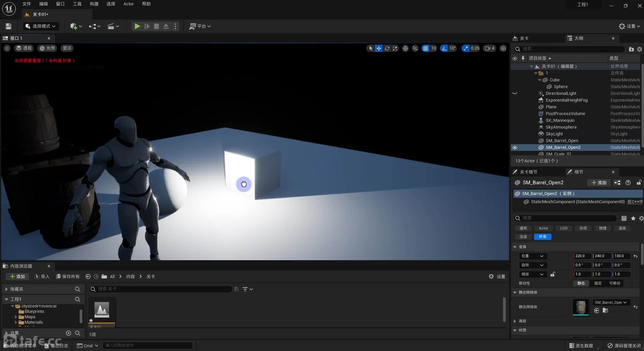Open the blueprint/add script icon in details
644x351 pixels.
617,183
